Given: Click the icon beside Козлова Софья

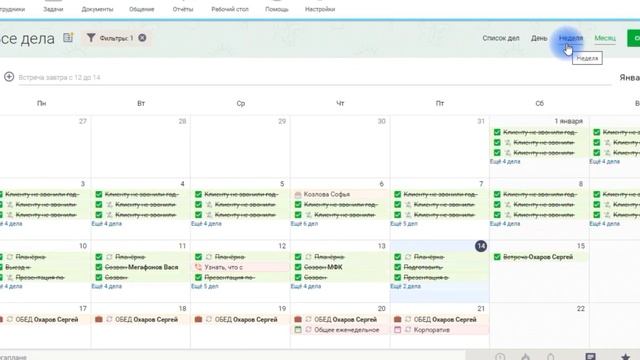Looking at the screenshot, I should tap(298, 195).
